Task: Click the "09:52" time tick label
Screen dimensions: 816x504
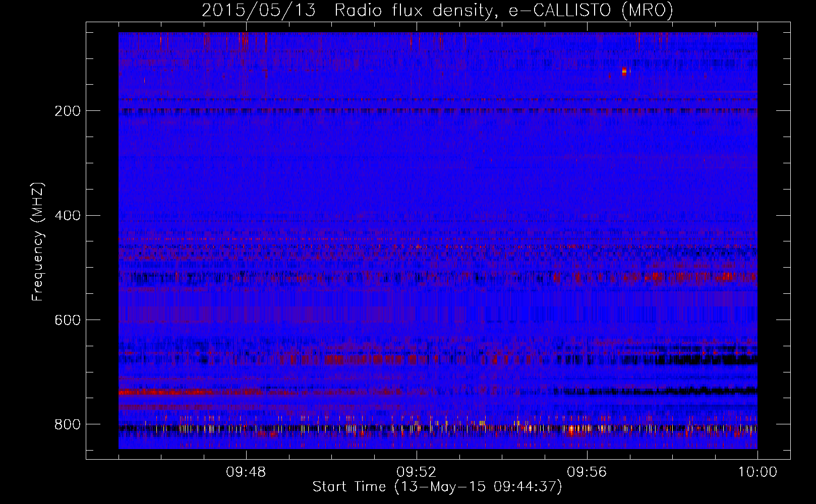Action: pyautogui.click(x=417, y=472)
